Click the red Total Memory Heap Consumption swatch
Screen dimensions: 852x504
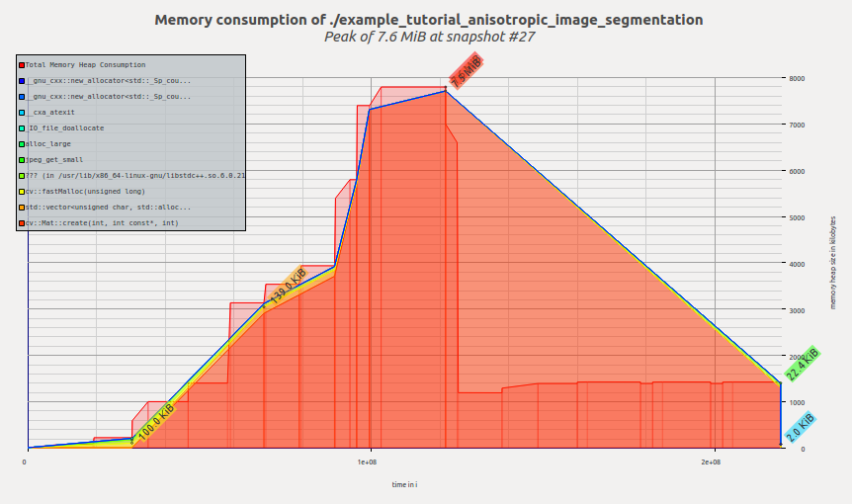tap(22, 65)
